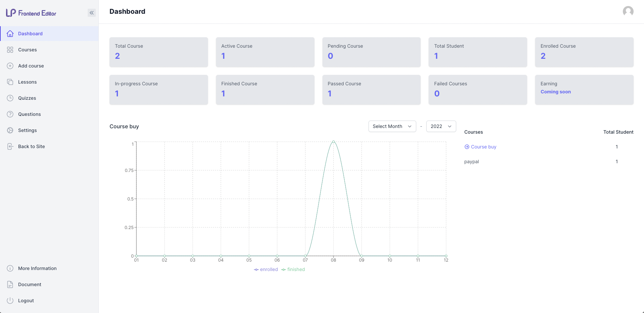Screen dimensions: 644x313
Task: Click the paypal course row
Action: (x=549, y=162)
